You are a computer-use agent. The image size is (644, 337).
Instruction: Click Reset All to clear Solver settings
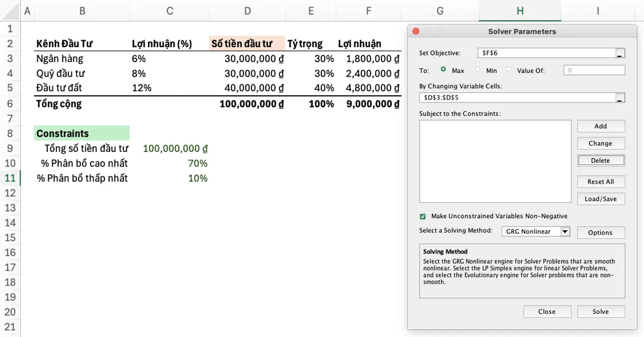coord(601,182)
